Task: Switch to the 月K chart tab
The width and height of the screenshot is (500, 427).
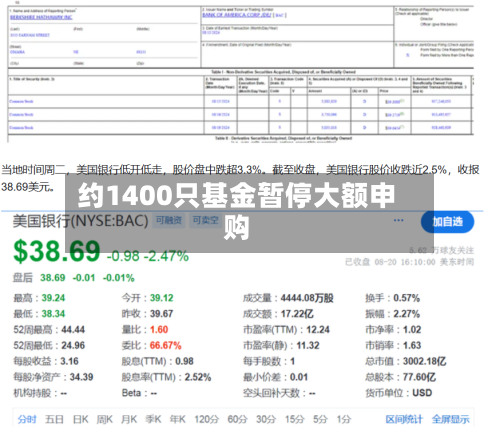Action: 129,419
